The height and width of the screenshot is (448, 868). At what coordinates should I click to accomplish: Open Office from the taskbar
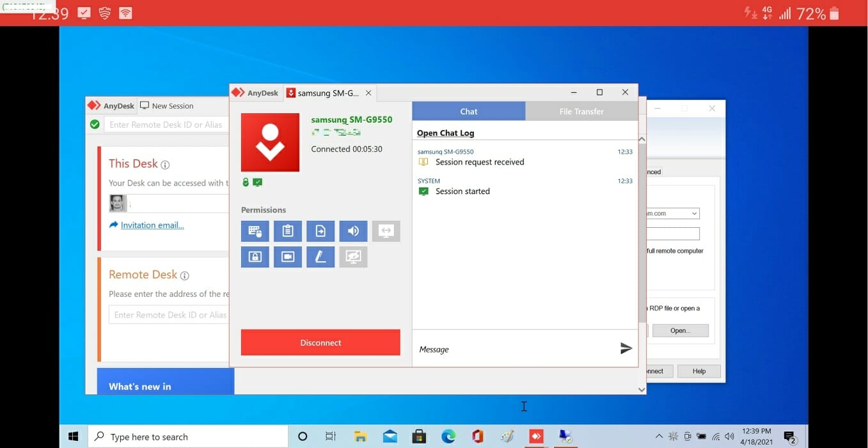point(477,436)
